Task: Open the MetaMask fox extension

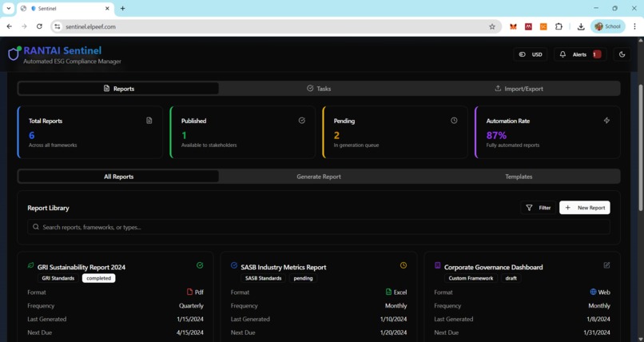Action: coord(513,26)
